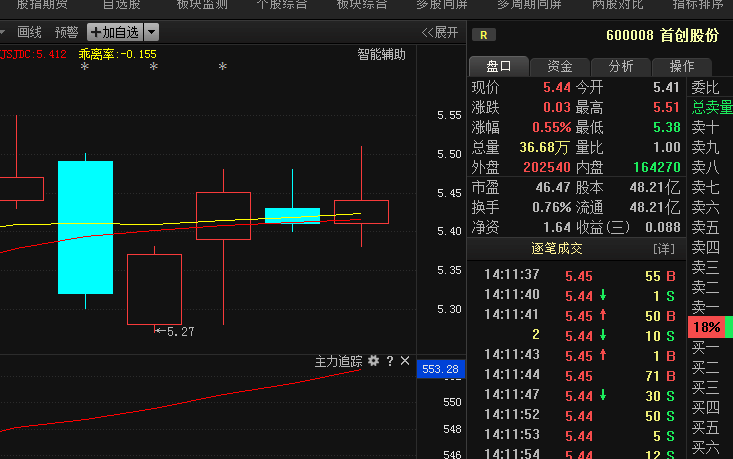Open 多股同屏 in top menu
The width and height of the screenshot is (733, 459).
[442, 5]
